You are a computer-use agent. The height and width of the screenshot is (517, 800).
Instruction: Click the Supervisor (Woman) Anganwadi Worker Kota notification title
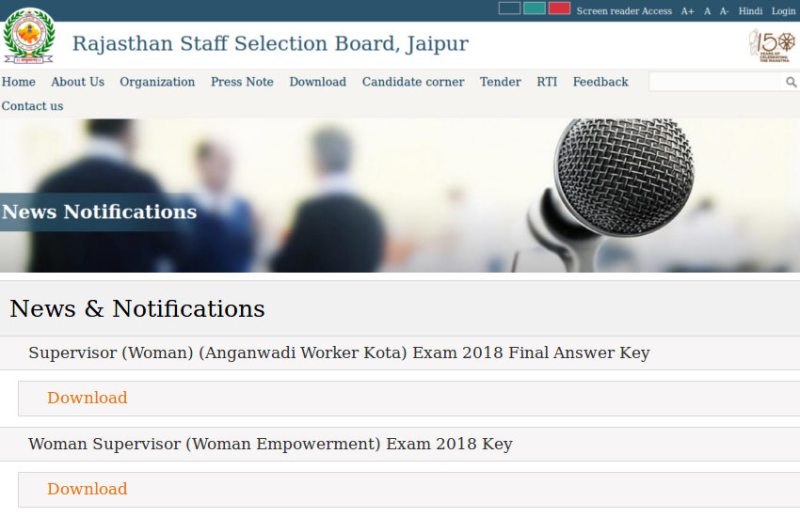pyautogui.click(x=339, y=353)
